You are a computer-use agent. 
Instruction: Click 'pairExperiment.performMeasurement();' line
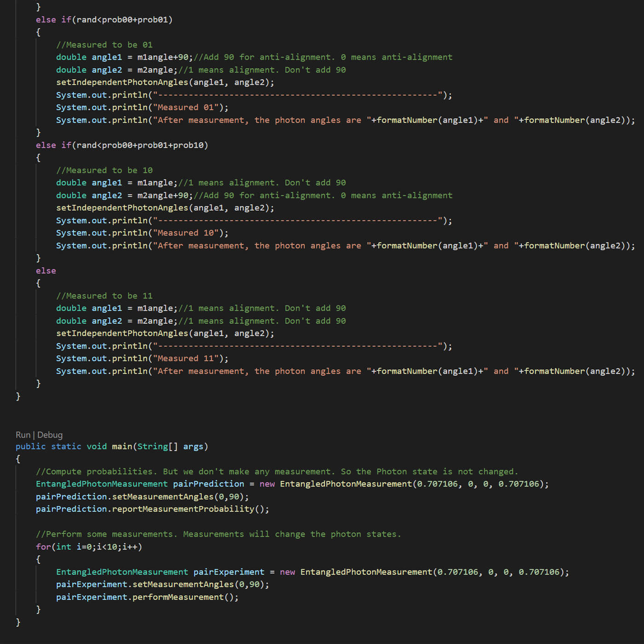point(147,597)
